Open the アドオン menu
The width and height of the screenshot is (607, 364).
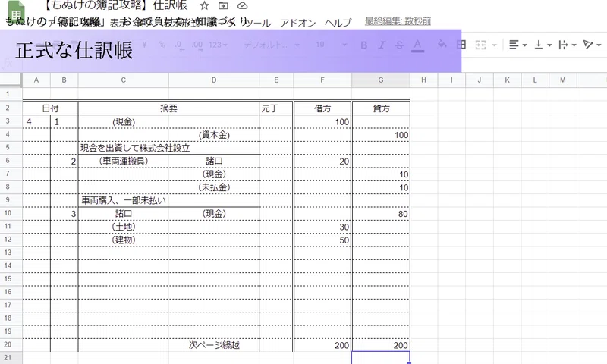pos(297,23)
